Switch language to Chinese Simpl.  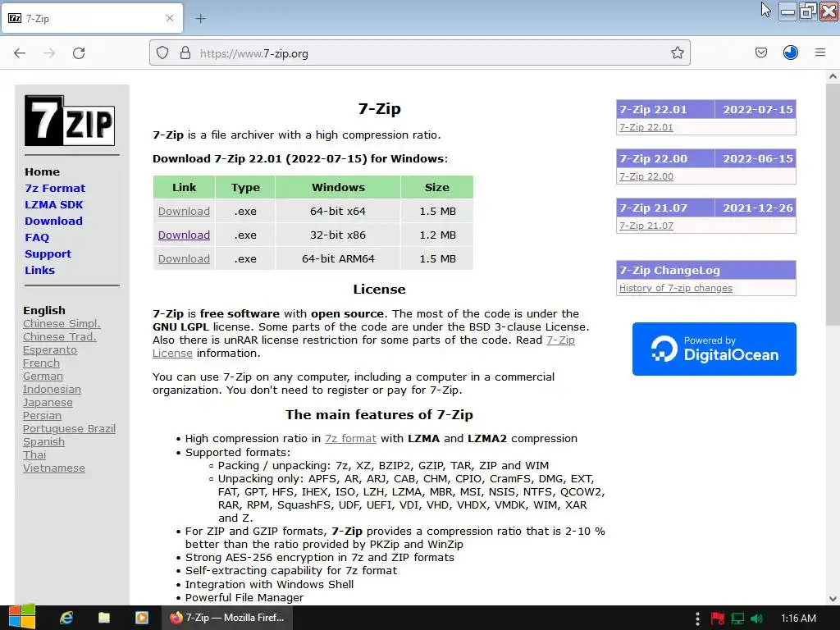pyautogui.click(x=62, y=323)
